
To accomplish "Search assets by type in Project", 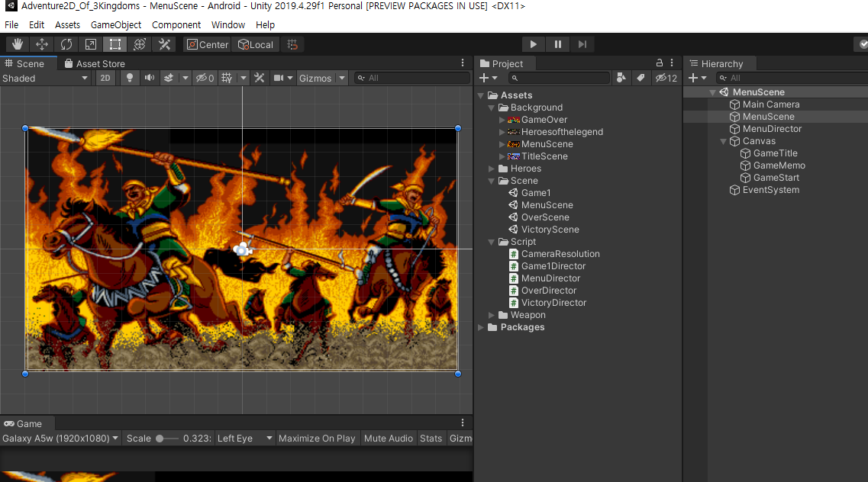I will (621, 78).
